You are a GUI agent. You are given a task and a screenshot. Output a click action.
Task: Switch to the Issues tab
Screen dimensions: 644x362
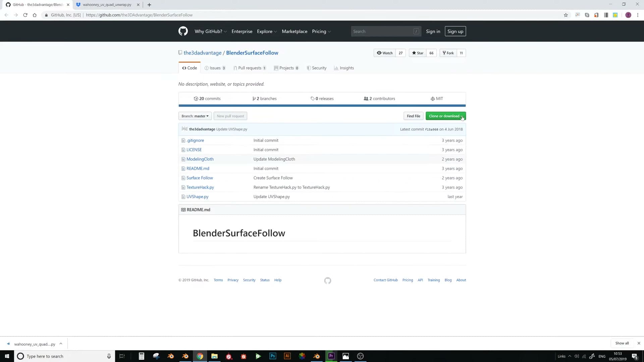215,68
